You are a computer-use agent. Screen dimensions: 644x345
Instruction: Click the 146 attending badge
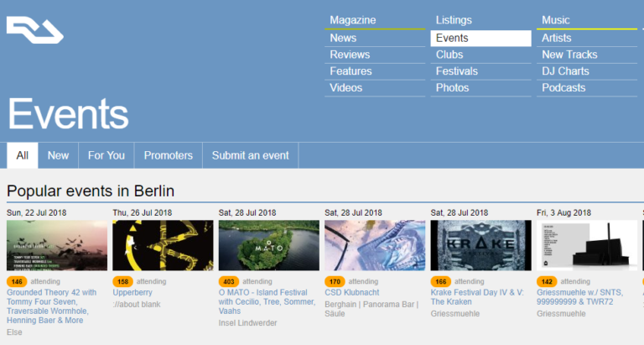17,282
